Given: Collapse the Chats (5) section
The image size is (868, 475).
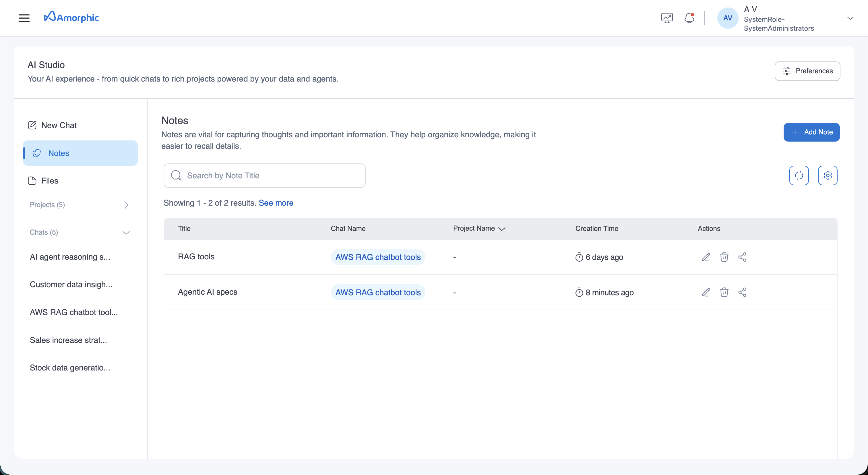Looking at the screenshot, I should click(x=126, y=233).
